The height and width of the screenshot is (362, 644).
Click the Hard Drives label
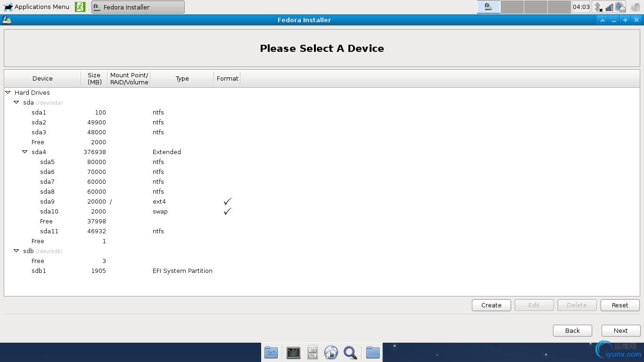click(32, 92)
